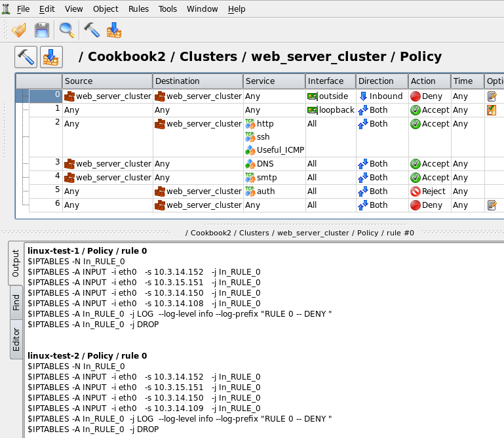Select rule number 3 row
This screenshot has width=504, height=438.
point(45,164)
